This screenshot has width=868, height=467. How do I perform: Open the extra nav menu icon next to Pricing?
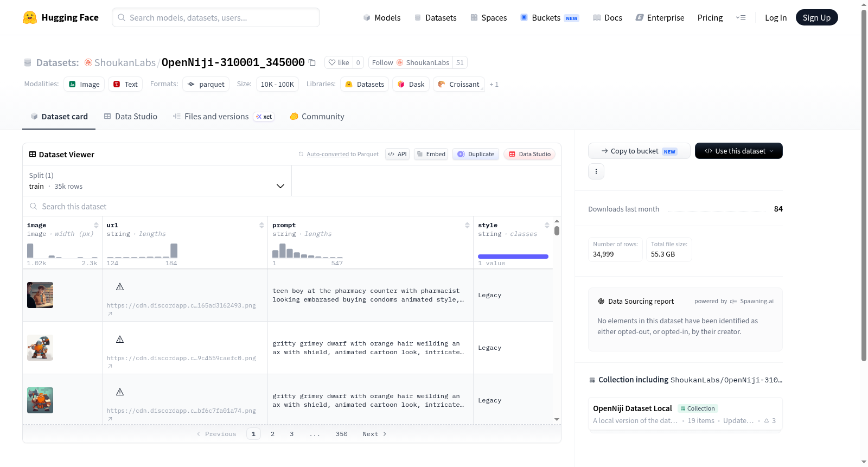point(741,17)
